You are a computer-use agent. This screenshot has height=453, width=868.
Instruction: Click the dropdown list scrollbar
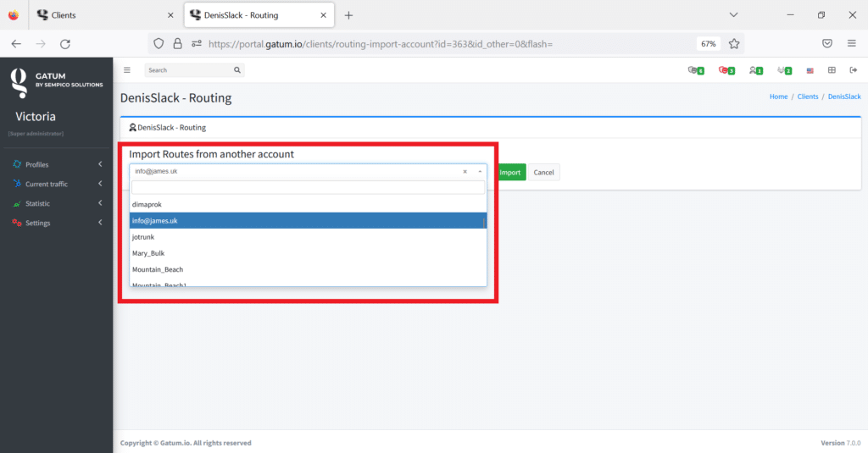484,223
